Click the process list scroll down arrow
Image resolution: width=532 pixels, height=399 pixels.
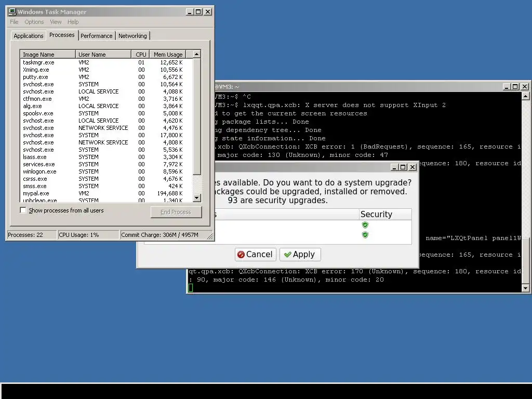197,198
